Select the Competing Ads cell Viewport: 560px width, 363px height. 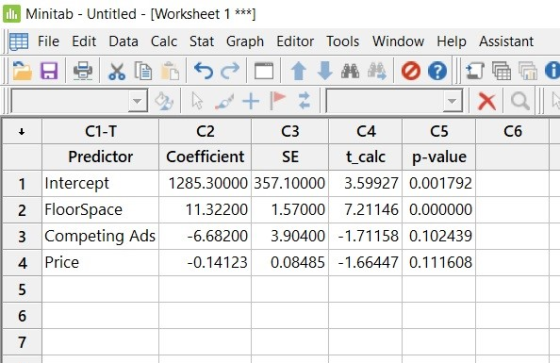(100, 236)
